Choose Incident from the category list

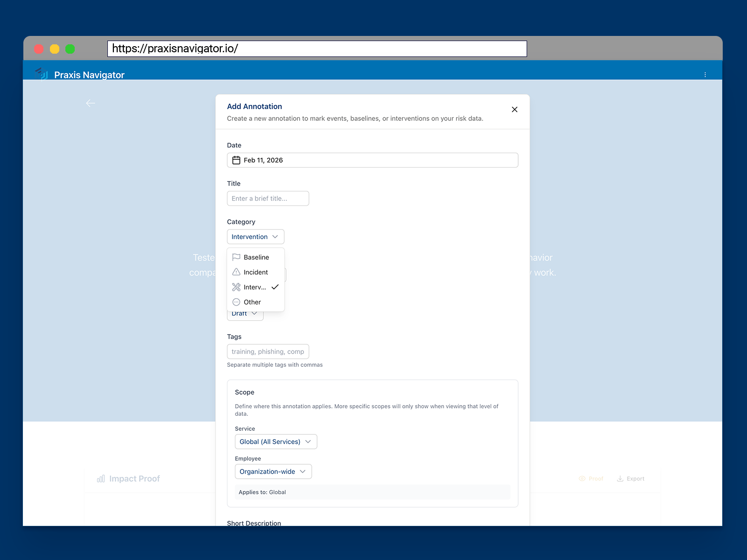[256, 272]
